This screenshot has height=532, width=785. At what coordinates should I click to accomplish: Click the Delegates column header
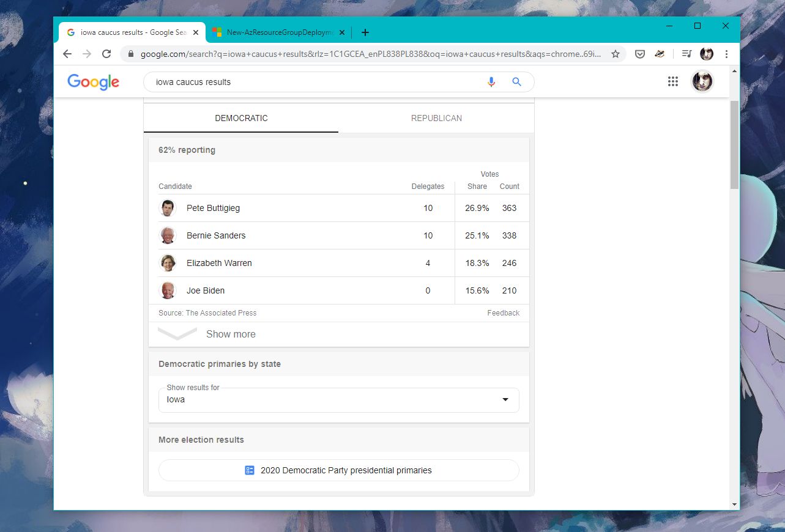(x=428, y=187)
